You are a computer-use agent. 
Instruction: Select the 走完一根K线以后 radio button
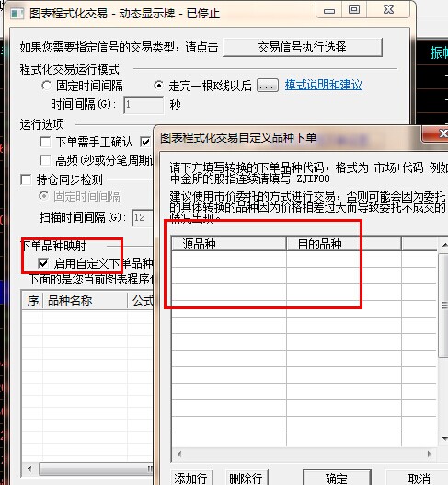158,86
